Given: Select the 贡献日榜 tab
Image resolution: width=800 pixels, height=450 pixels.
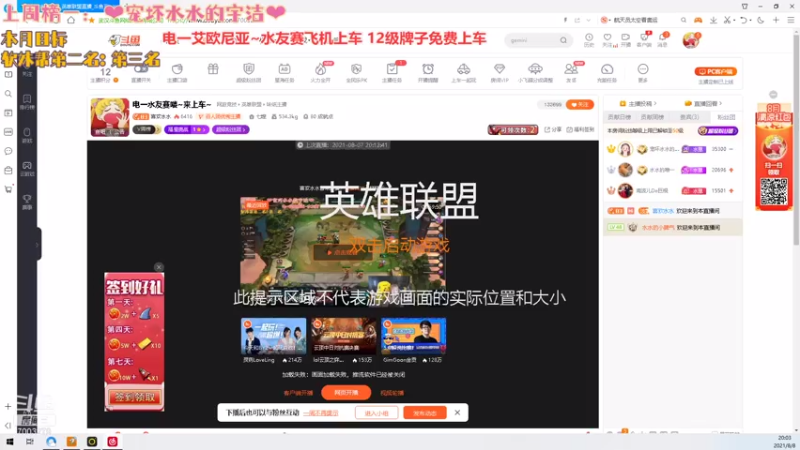Looking at the screenshot, I should (x=619, y=117).
